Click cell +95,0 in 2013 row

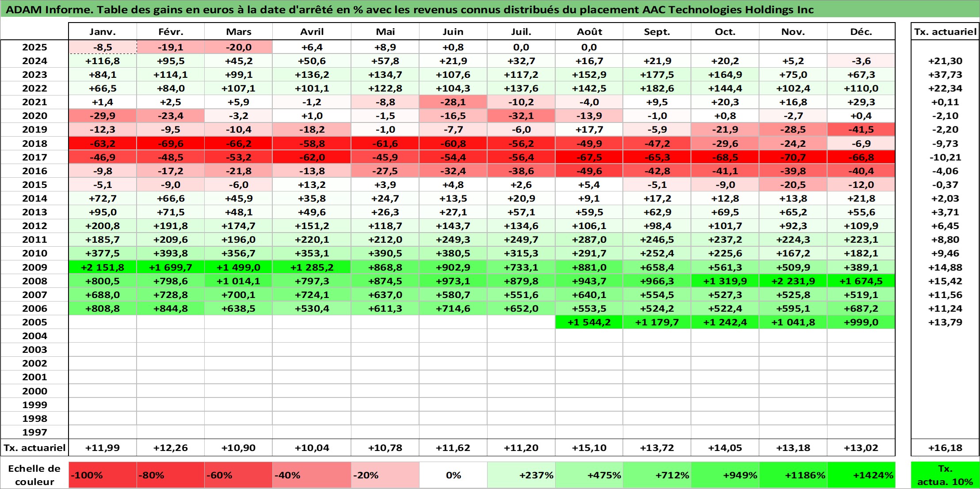point(103,212)
